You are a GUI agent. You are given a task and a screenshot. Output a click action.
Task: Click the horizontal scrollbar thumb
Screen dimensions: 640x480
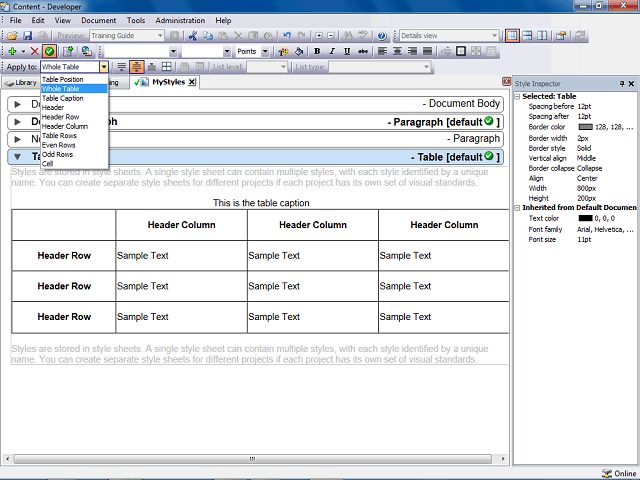[253, 459]
